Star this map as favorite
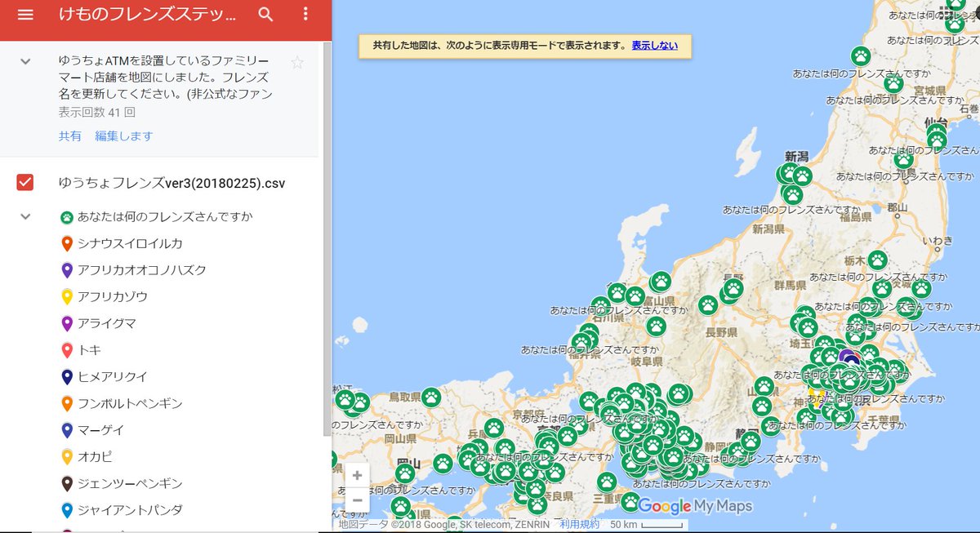This screenshot has width=980, height=533. (x=297, y=63)
